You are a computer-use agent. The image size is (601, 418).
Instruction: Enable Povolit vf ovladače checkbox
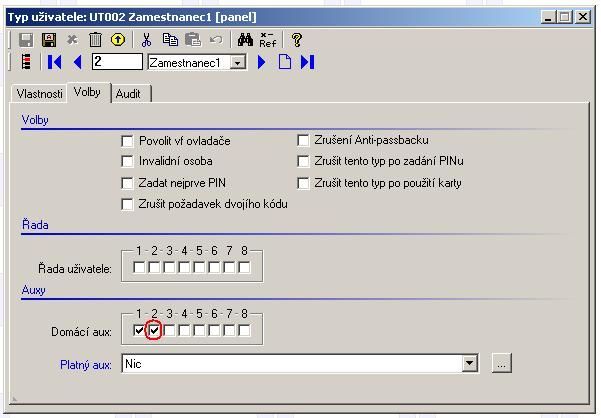(x=127, y=141)
